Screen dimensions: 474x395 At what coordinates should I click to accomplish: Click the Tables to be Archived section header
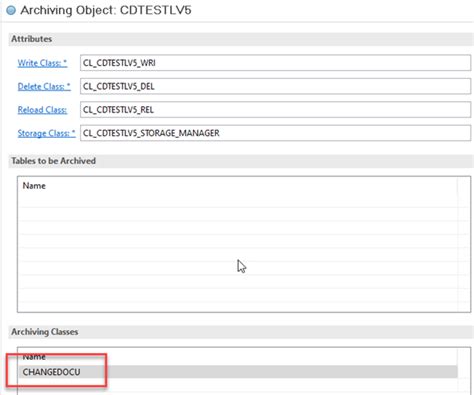[x=53, y=161]
